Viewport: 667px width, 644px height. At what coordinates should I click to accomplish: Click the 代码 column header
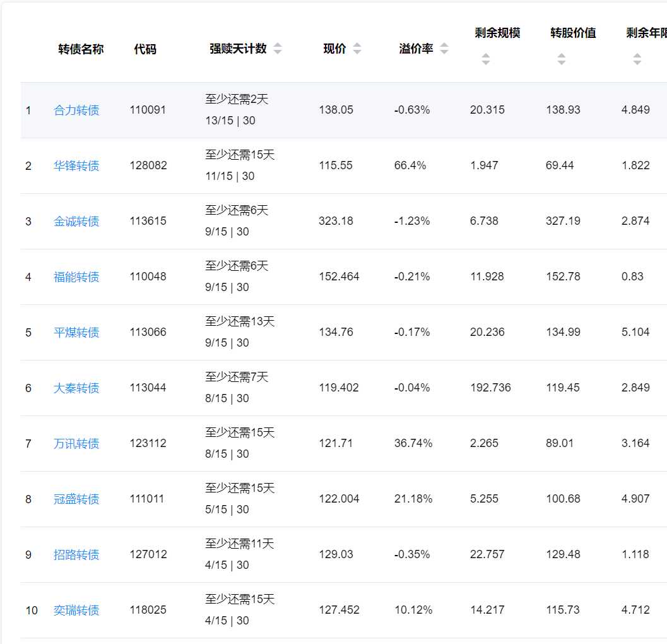(145, 49)
